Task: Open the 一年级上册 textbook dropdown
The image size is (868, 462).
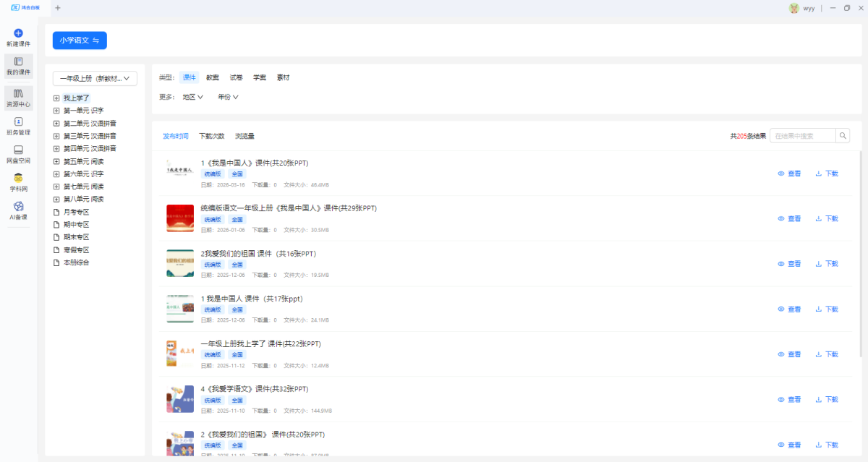Action: (95, 78)
